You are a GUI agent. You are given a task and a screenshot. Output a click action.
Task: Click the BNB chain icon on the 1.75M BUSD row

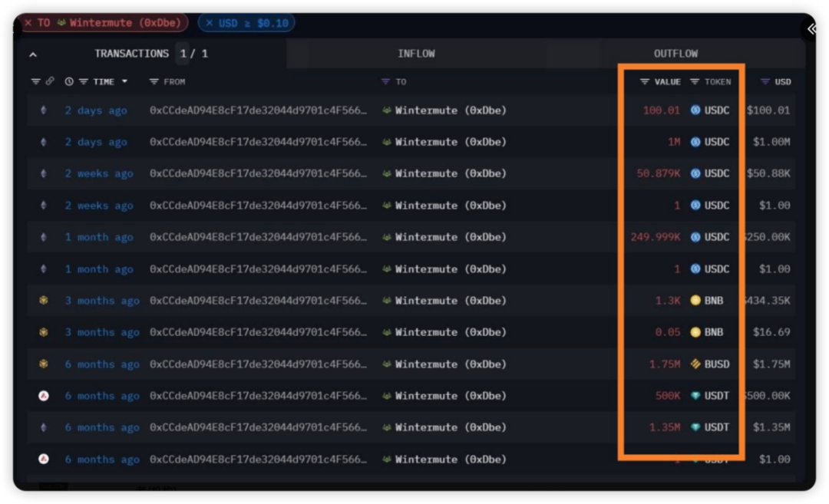43,364
